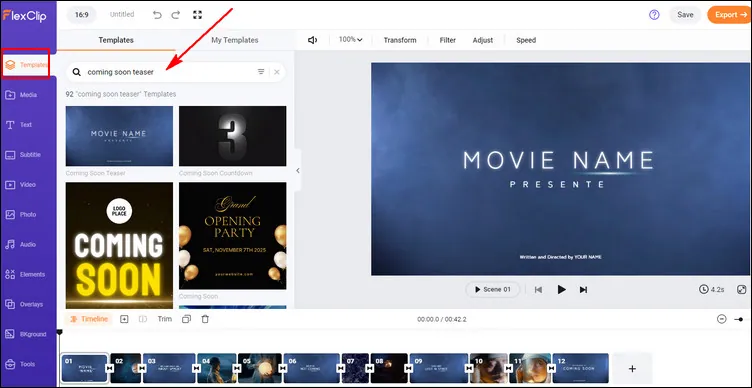Select the Coming Soon Teaser template thumbnail
The height and width of the screenshot is (388, 752).
click(119, 136)
